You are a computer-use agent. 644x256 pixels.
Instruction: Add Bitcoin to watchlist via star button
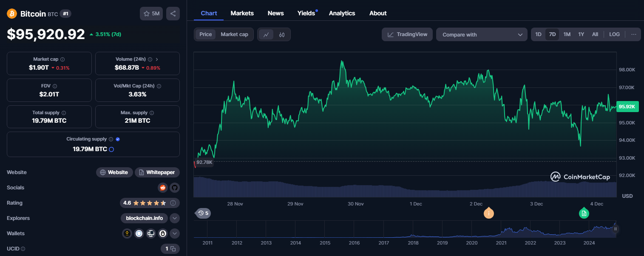click(x=151, y=14)
